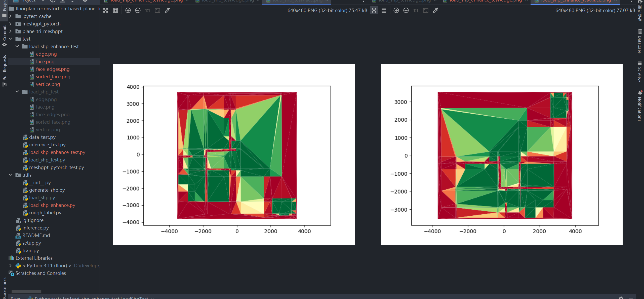Click the right face.png plot image
Viewport: 644px width, 299px height.
(x=502, y=154)
